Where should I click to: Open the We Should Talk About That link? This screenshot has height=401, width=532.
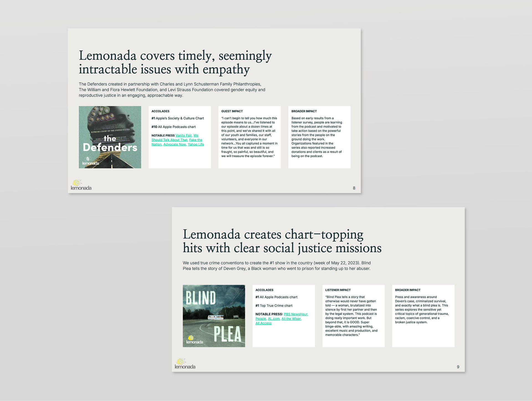[x=169, y=140]
